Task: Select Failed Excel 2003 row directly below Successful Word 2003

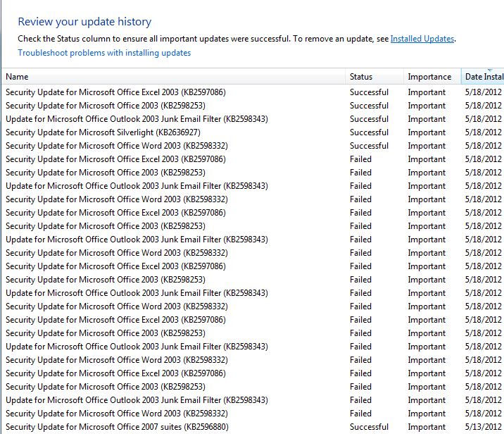Action: (x=253, y=159)
